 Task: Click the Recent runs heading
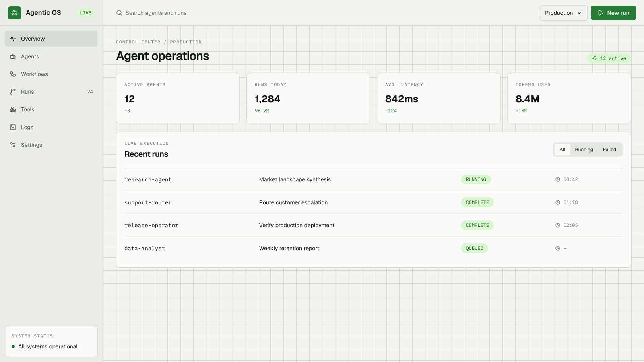[x=146, y=154]
